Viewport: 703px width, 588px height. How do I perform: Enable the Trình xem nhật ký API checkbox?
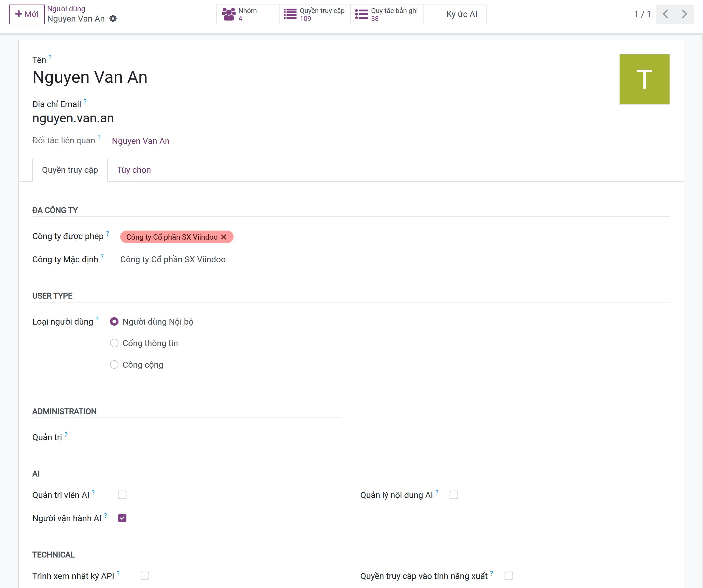click(x=145, y=576)
